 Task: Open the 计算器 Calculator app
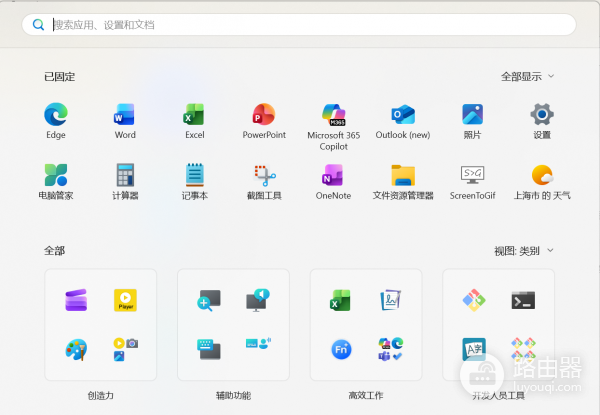tap(125, 182)
